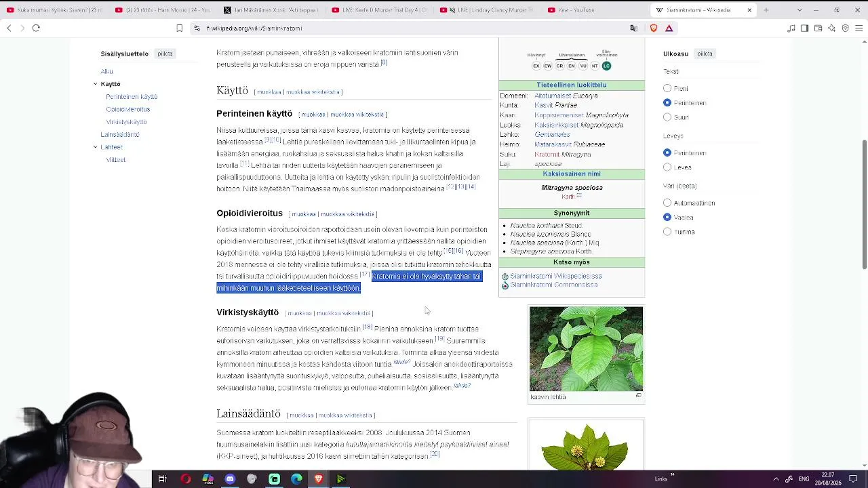Open Discord from the taskbar
Viewport: 868px width, 488px height.
pyautogui.click(x=230, y=479)
